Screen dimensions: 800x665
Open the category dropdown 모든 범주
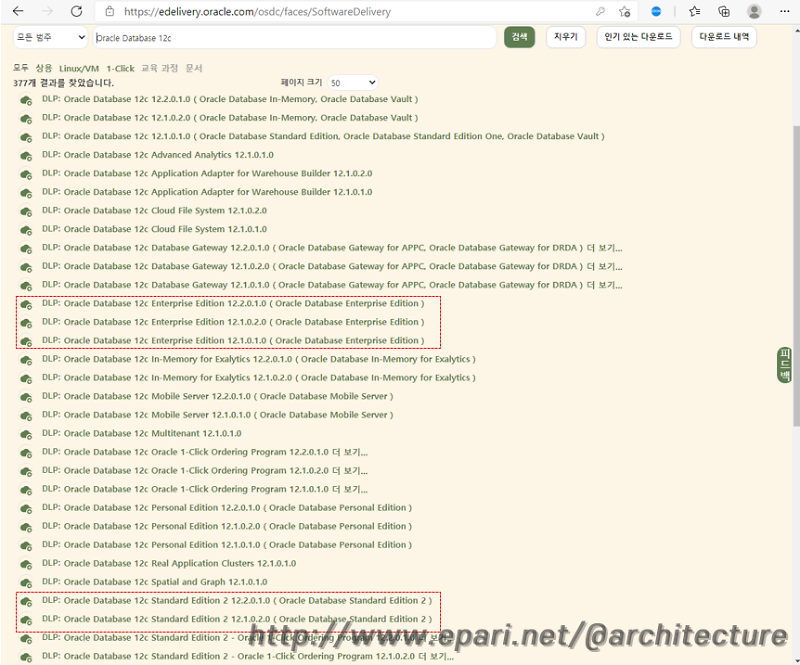pos(50,37)
